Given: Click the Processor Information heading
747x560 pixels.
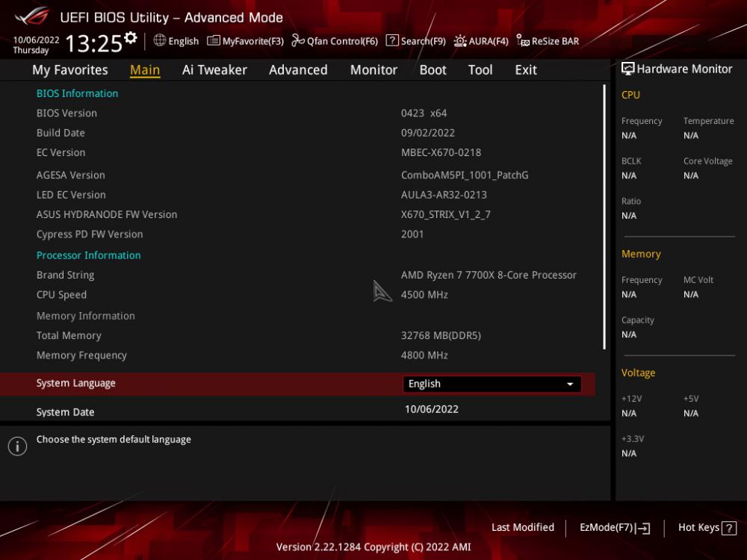Looking at the screenshot, I should tap(89, 255).
